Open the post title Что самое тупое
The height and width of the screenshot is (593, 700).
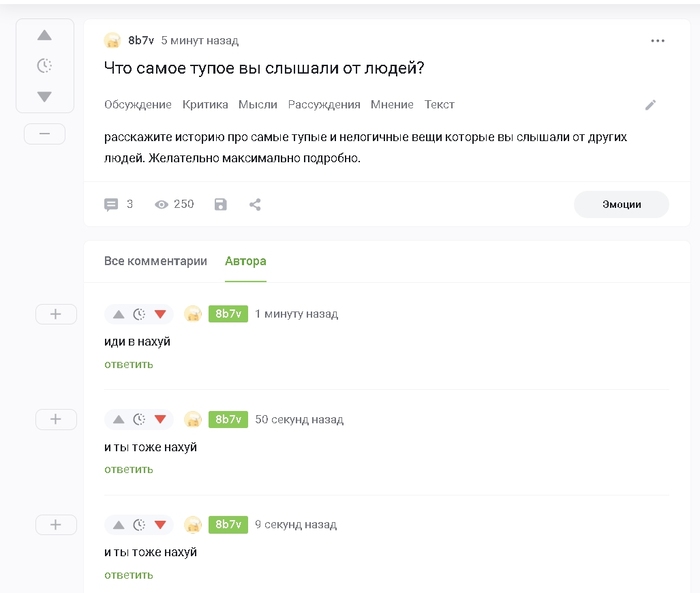264,68
